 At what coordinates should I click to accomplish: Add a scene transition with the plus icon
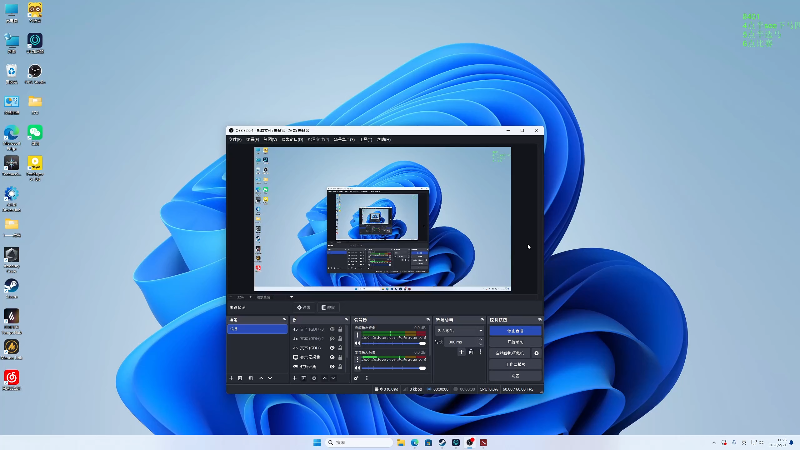coord(461,353)
